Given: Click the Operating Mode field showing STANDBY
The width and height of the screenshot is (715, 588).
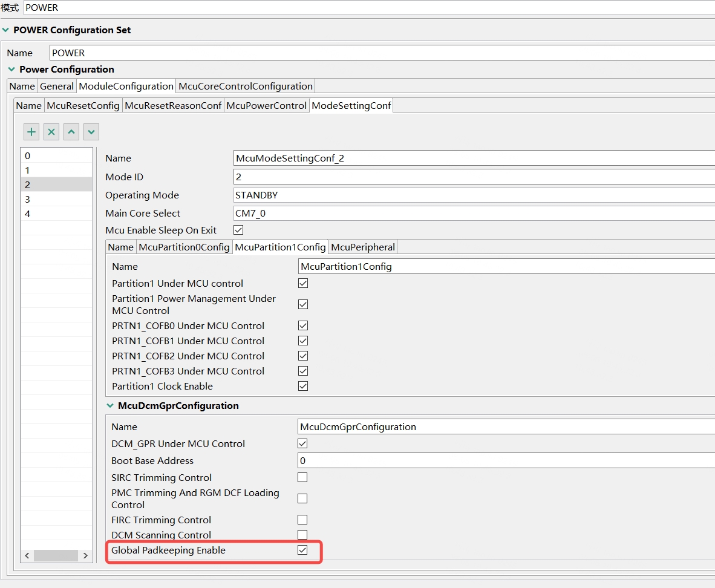Looking at the screenshot, I should point(363,195).
